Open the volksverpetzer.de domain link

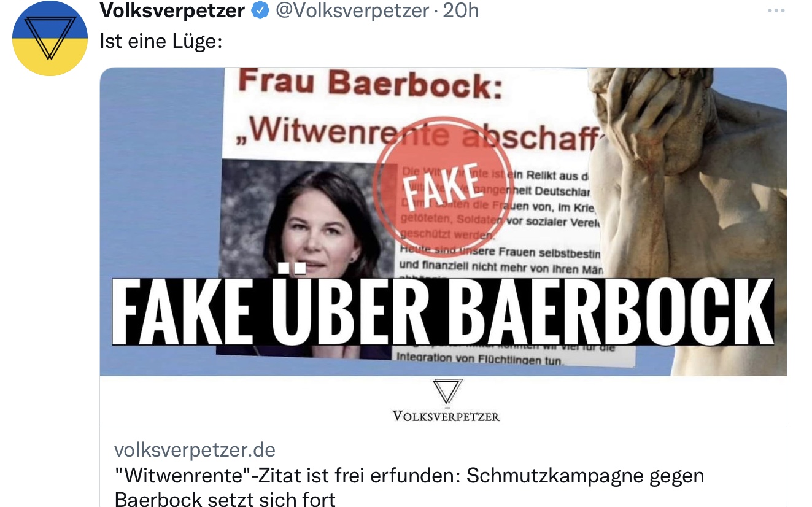tap(195, 450)
